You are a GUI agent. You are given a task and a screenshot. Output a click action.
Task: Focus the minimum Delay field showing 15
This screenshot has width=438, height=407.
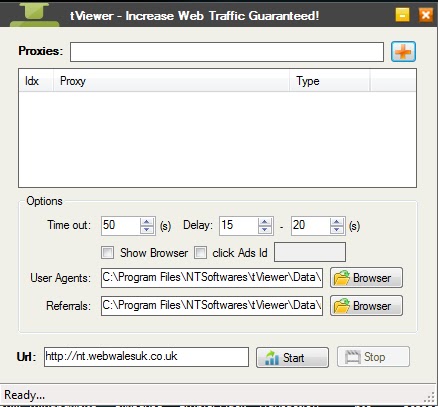click(x=239, y=226)
